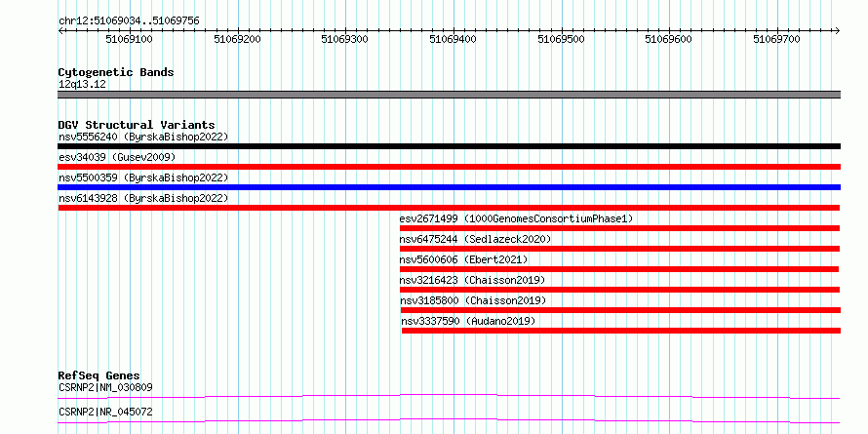Click the 51069400 ruler coordinate
Viewport: 868px width, 434px height.
(454, 39)
